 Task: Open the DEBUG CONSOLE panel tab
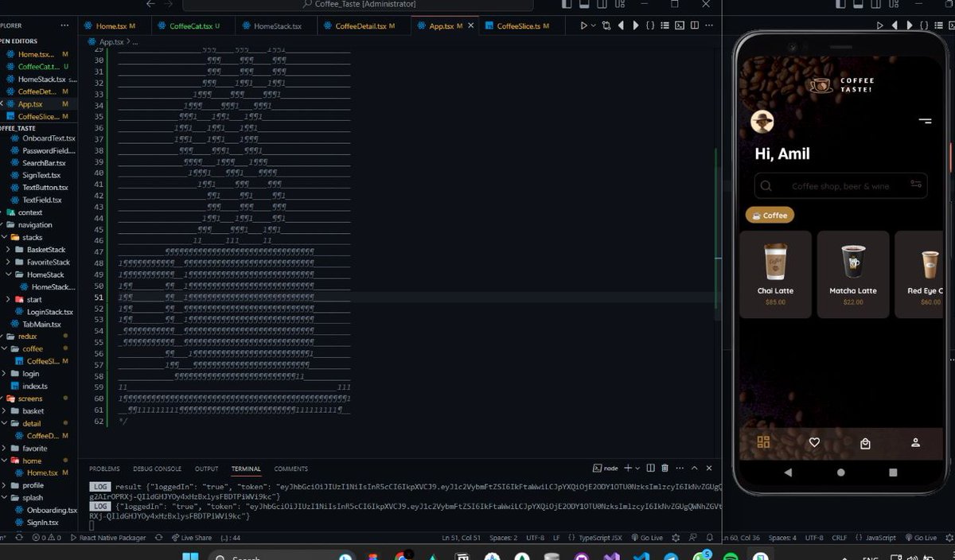[157, 469]
